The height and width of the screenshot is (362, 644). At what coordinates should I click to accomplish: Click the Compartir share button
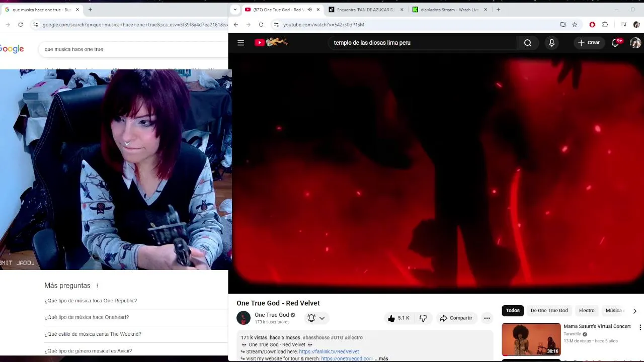tap(456, 318)
